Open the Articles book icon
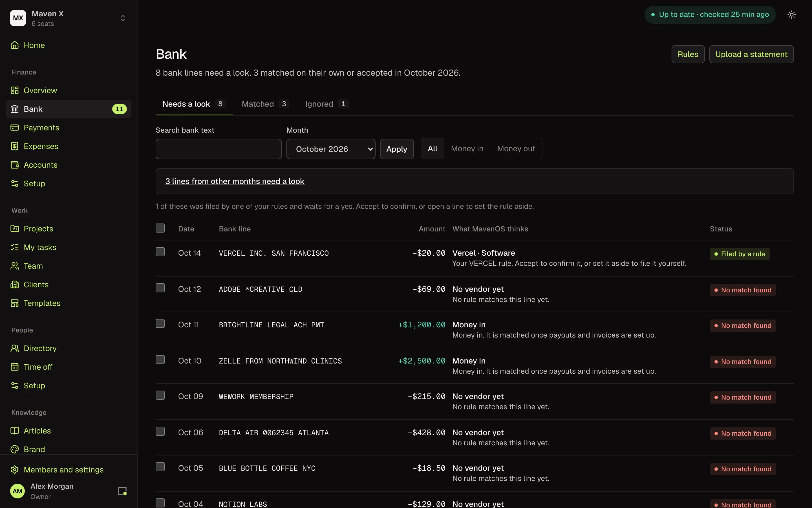This screenshot has width=812, height=508. pos(14,431)
